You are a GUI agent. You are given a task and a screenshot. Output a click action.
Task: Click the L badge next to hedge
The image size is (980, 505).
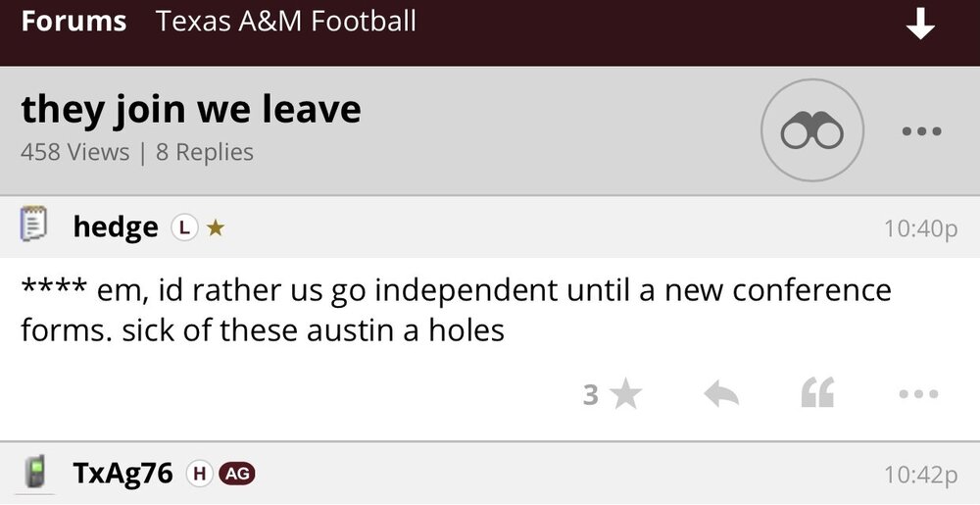(183, 227)
